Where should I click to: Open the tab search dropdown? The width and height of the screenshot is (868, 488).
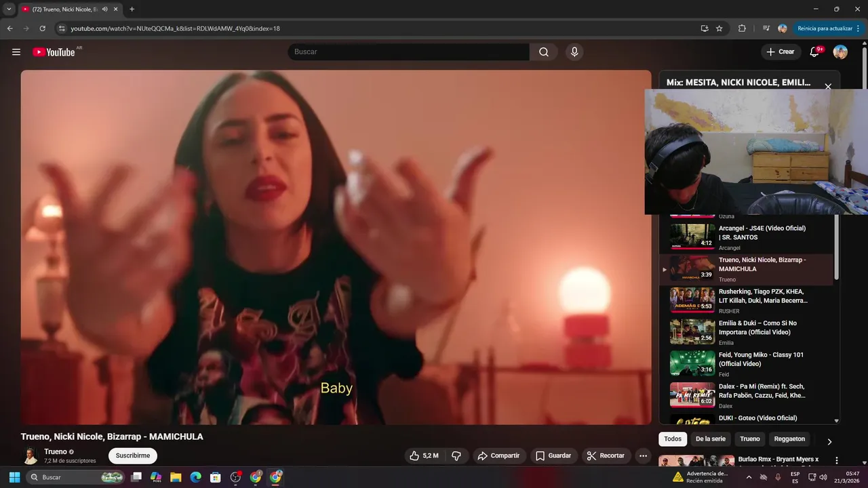pos(9,9)
